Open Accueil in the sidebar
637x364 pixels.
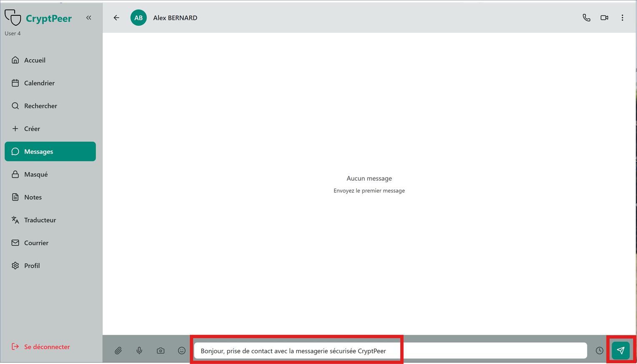35,60
